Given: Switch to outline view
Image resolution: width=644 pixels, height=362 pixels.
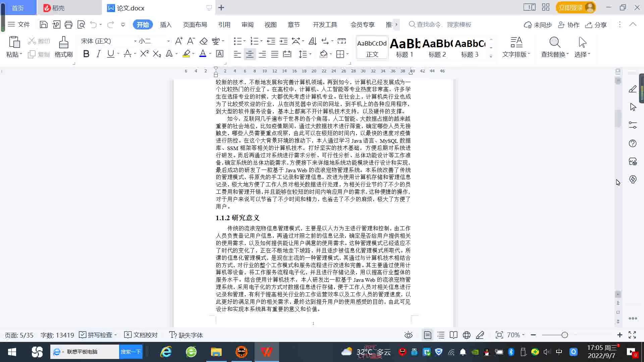Looking at the screenshot, I should (x=441, y=335).
